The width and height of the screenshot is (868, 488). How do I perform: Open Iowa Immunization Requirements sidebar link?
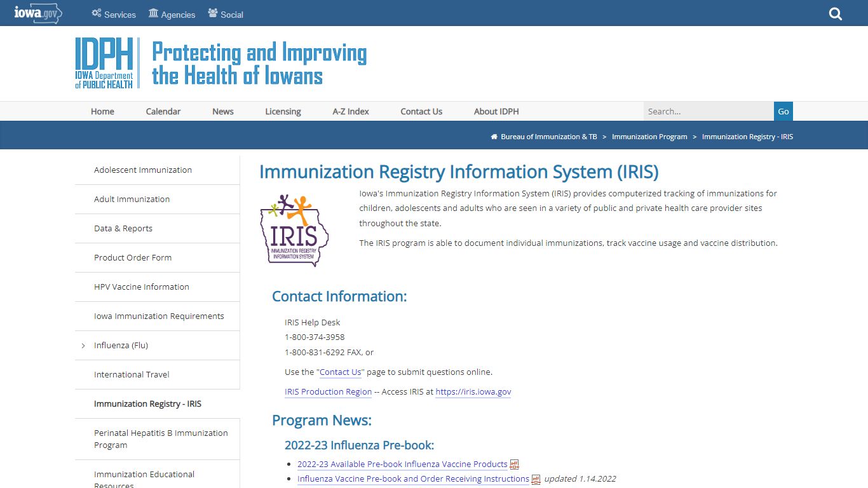point(159,316)
